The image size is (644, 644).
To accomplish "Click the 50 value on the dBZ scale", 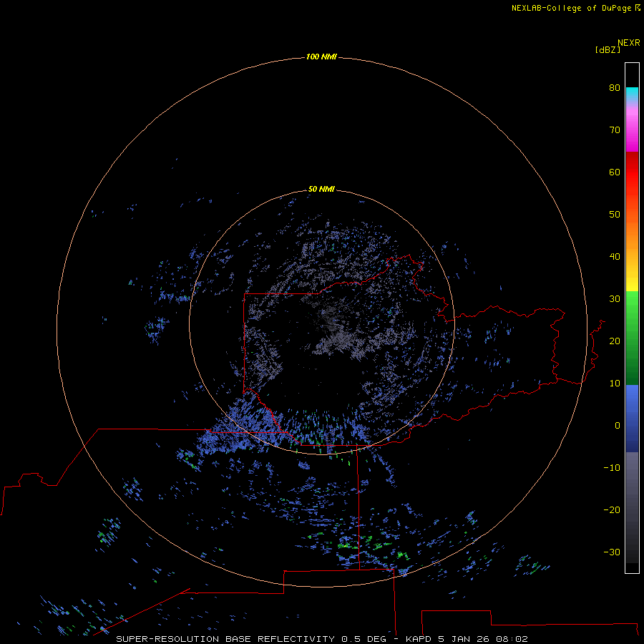I will [615, 215].
